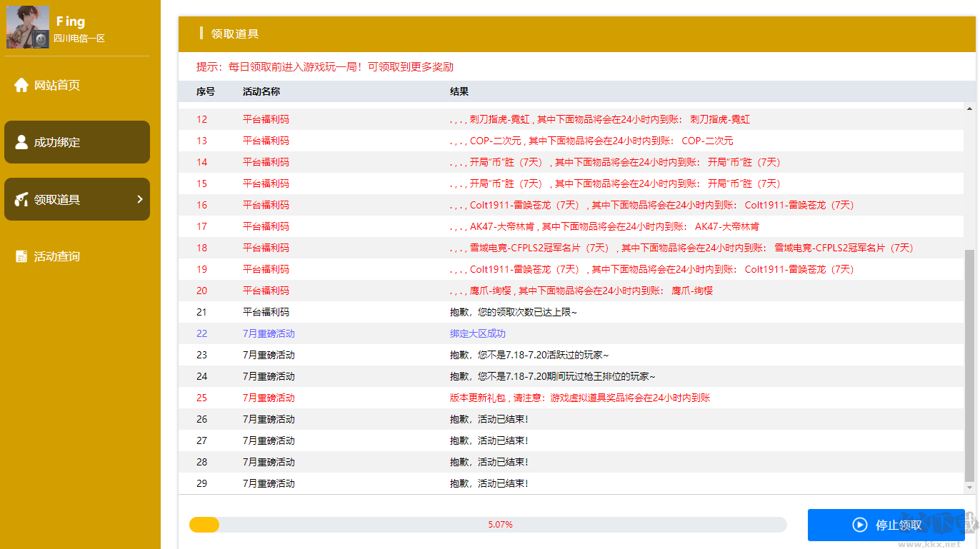Click the vertical bar icon beside 领取道具 header
Screen dimensions: 980x549
pyautogui.click(x=202, y=34)
